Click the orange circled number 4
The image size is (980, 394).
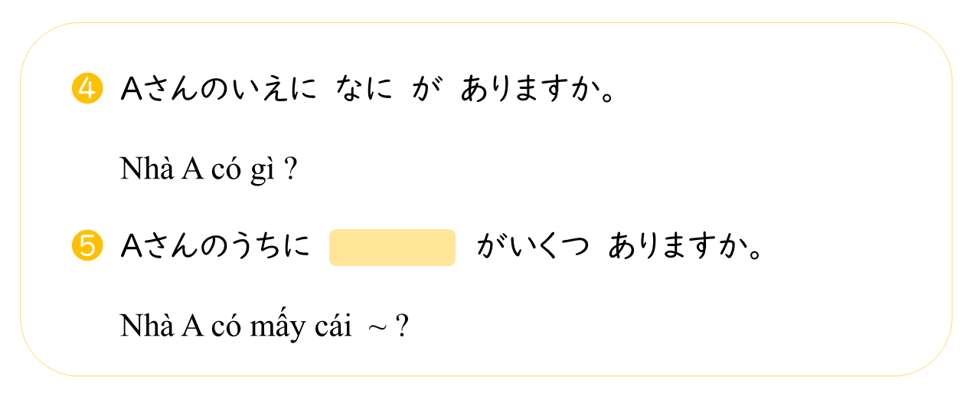click(x=87, y=90)
